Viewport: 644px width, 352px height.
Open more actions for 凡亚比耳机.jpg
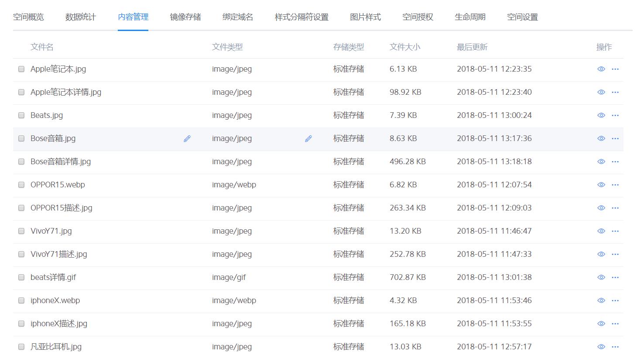click(x=615, y=347)
